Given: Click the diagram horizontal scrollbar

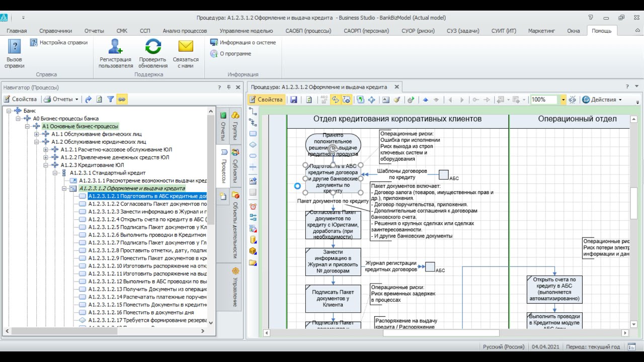Looking at the screenshot, I should tap(446, 333).
